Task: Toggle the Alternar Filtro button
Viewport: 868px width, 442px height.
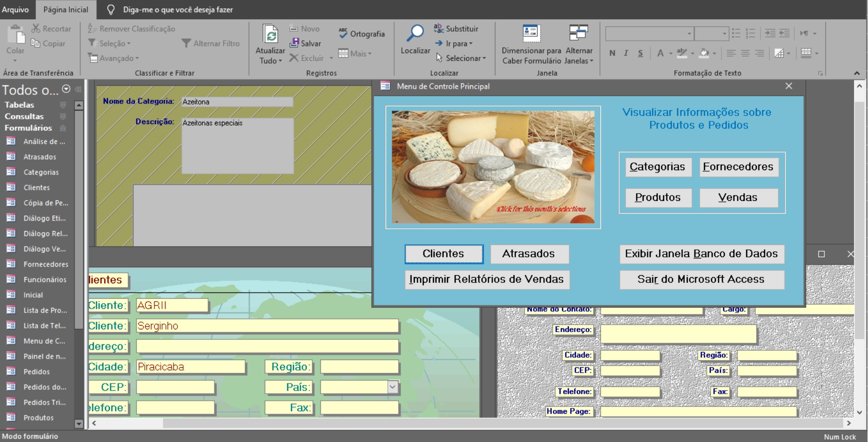Action: (211, 43)
